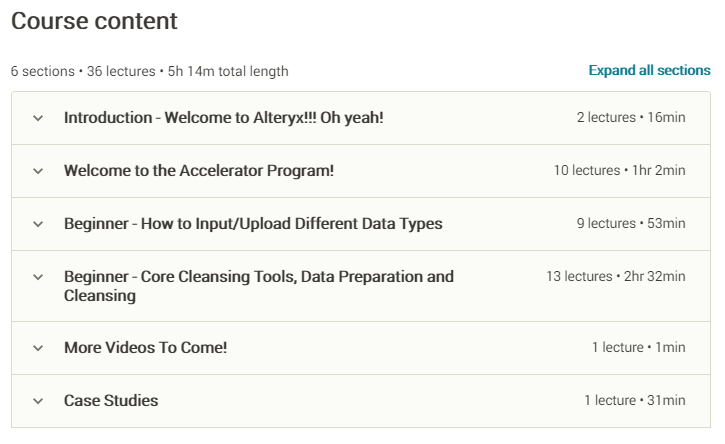Expand chevron for Core Cleansing Tools section
This screenshot has height=444, width=725.
[x=38, y=277]
